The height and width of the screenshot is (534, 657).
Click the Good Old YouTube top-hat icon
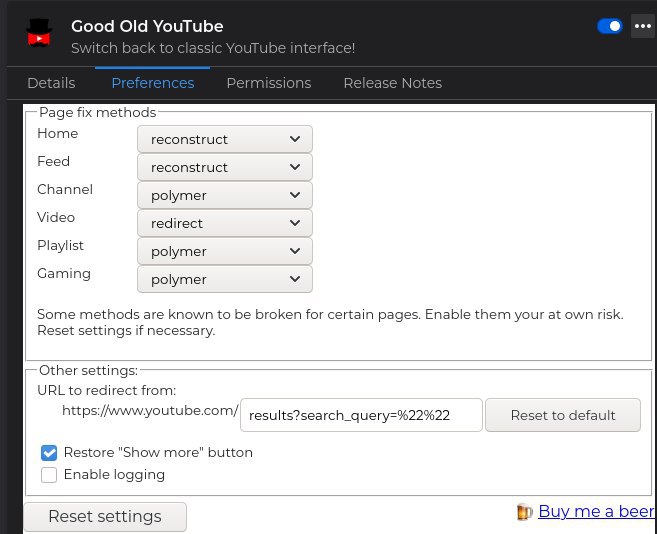click(x=39, y=33)
